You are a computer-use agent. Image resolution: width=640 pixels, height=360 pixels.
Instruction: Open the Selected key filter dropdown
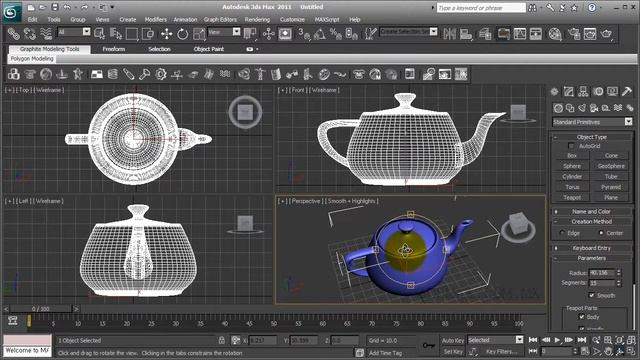pyautogui.click(x=495, y=340)
